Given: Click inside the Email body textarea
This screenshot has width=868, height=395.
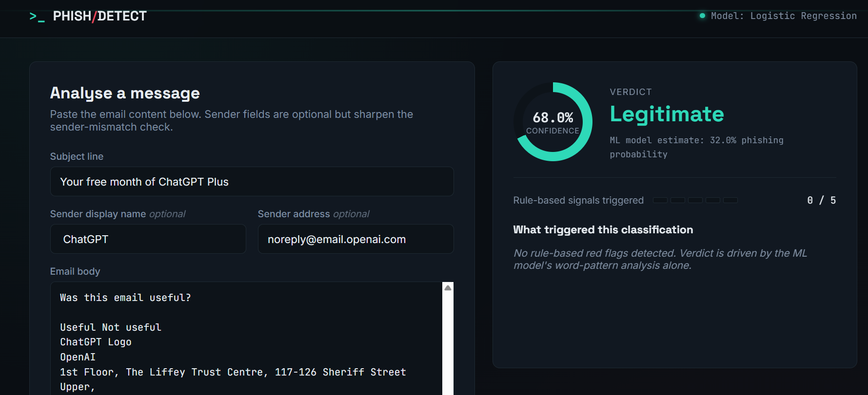Looking at the screenshot, I should (246, 339).
